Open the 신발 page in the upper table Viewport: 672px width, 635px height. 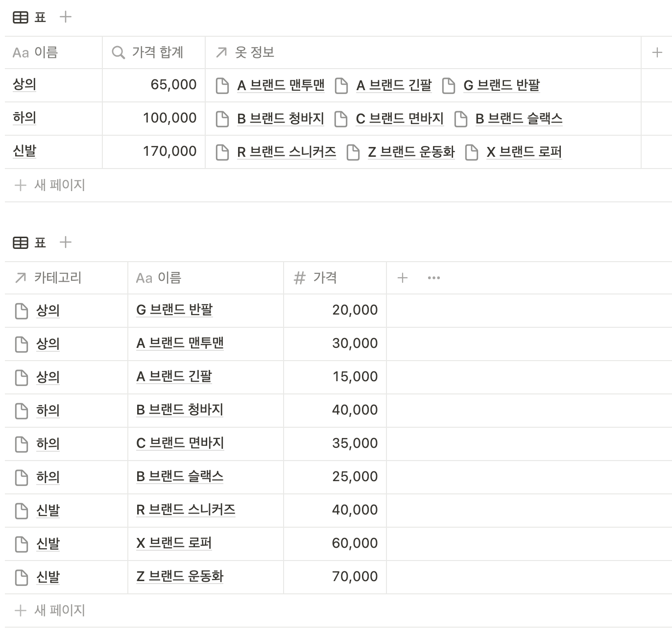pyautogui.click(x=24, y=151)
